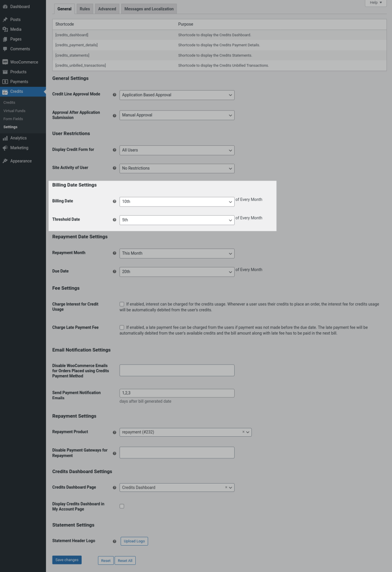Click the Upload Logo button

tap(134, 541)
